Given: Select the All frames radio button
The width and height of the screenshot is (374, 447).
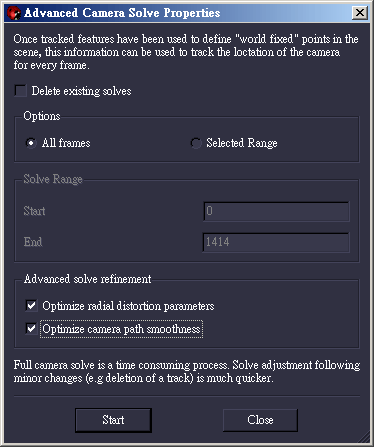Looking at the screenshot, I should click(31, 143).
